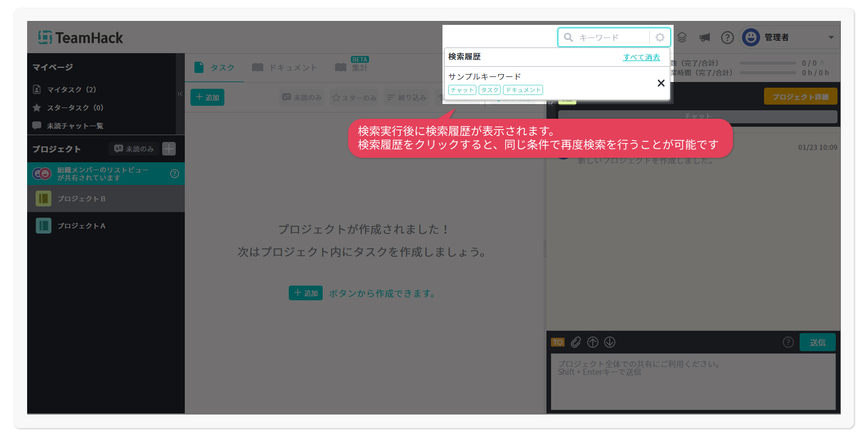Add a new project with plus icon
Screen dimensions: 868x436
pos(169,149)
